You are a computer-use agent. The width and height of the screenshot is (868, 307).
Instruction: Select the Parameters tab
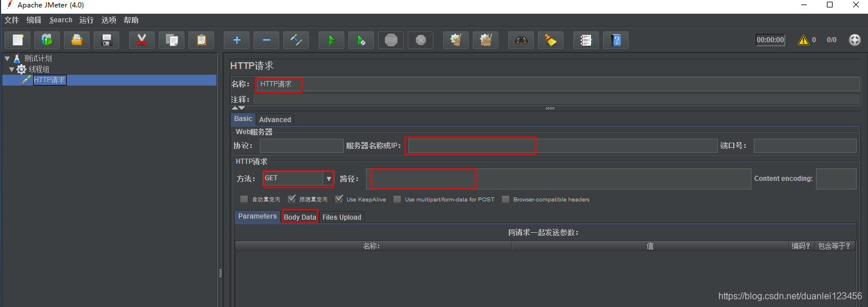258,216
